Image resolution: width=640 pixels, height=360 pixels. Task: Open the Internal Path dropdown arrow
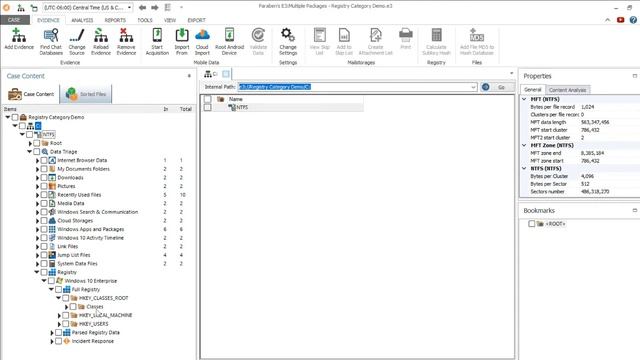click(473, 87)
